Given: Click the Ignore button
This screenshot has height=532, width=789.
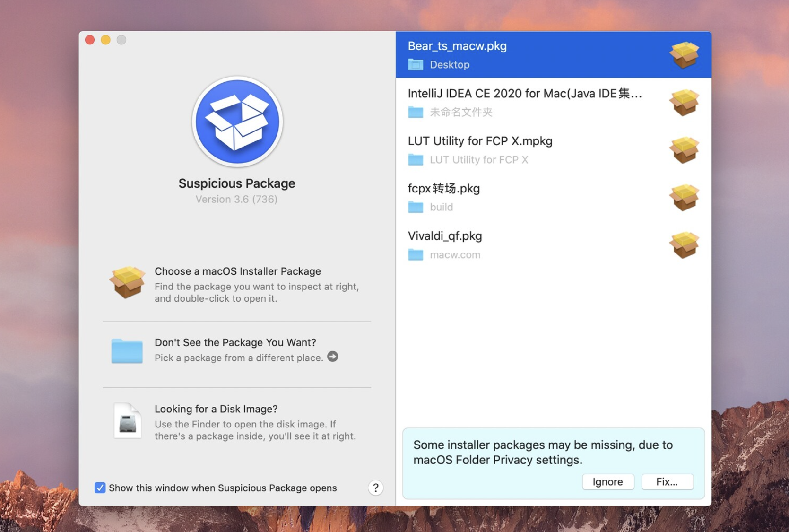Looking at the screenshot, I should [x=608, y=481].
